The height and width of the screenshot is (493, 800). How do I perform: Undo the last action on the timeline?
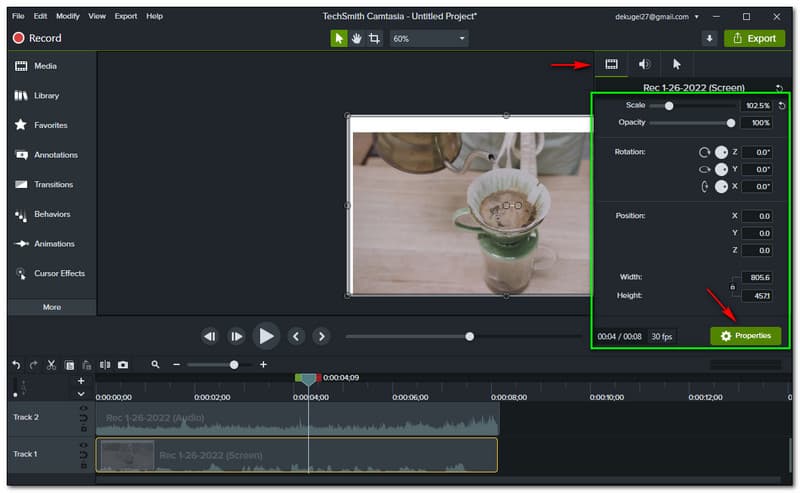pos(15,365)
